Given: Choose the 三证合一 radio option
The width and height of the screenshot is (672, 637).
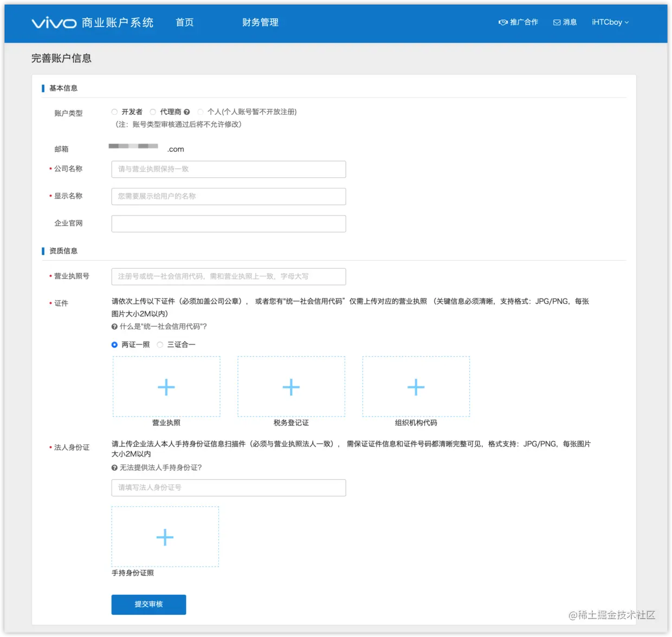Looking at the screenshot, I should [160, 344].
